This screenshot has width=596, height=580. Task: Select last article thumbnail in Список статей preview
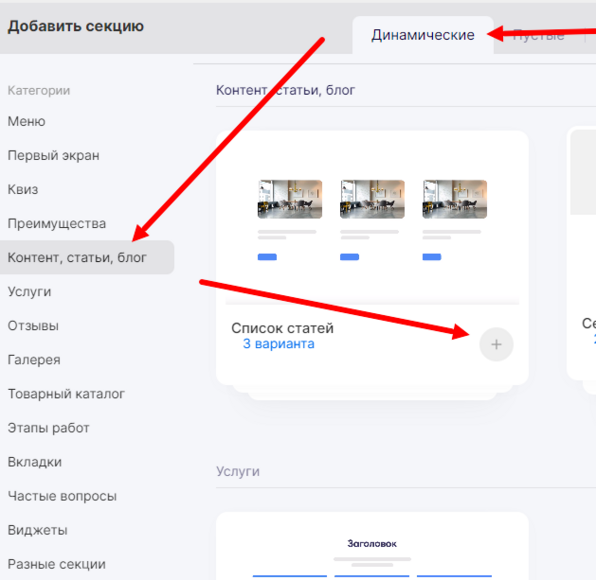pyautogui.click(x=455, y=199)
